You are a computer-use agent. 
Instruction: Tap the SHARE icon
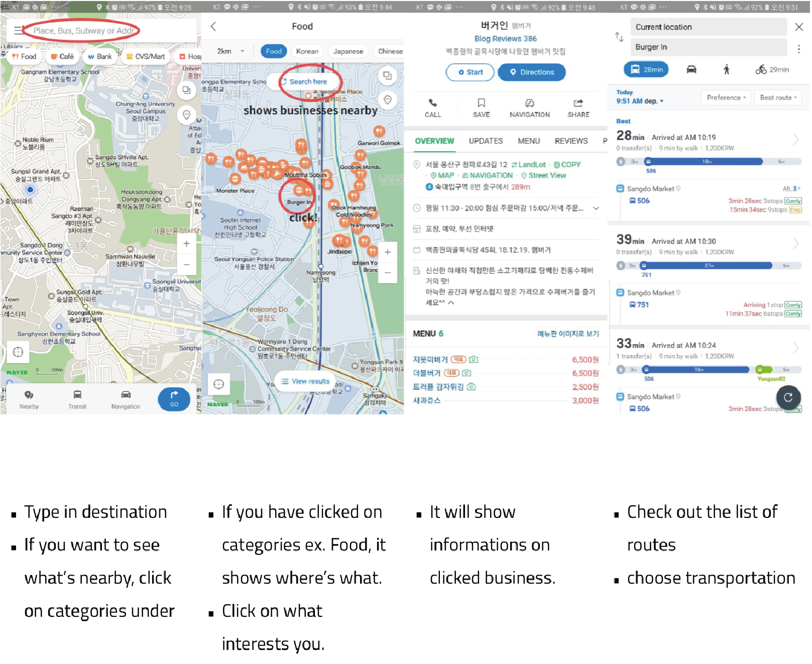click(578, 108)
